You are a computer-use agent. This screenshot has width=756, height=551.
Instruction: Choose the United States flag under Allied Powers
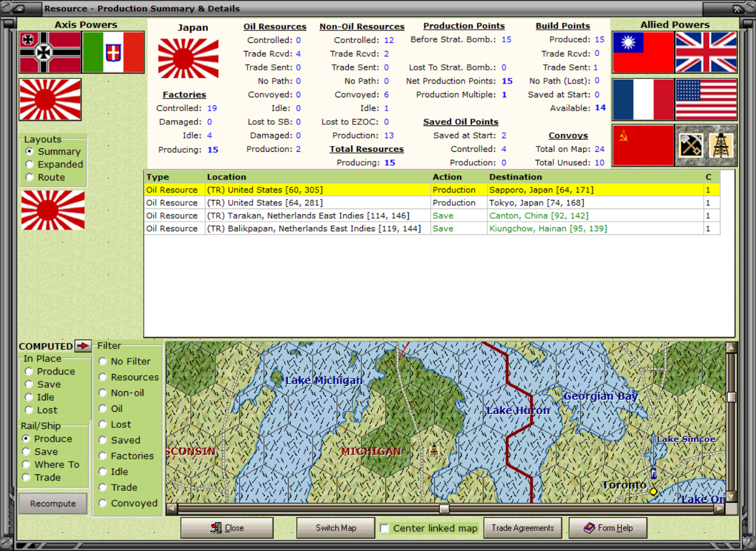[x=706, y=100]
